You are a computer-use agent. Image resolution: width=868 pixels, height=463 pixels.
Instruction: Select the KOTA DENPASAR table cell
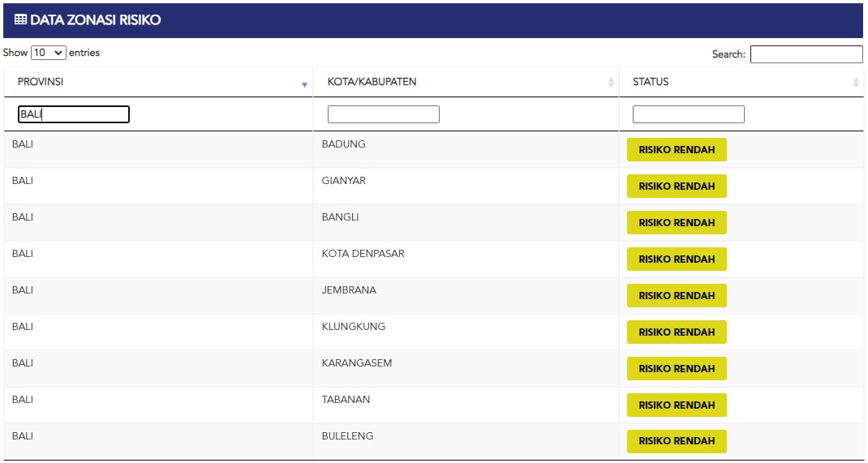coord(363,254)
